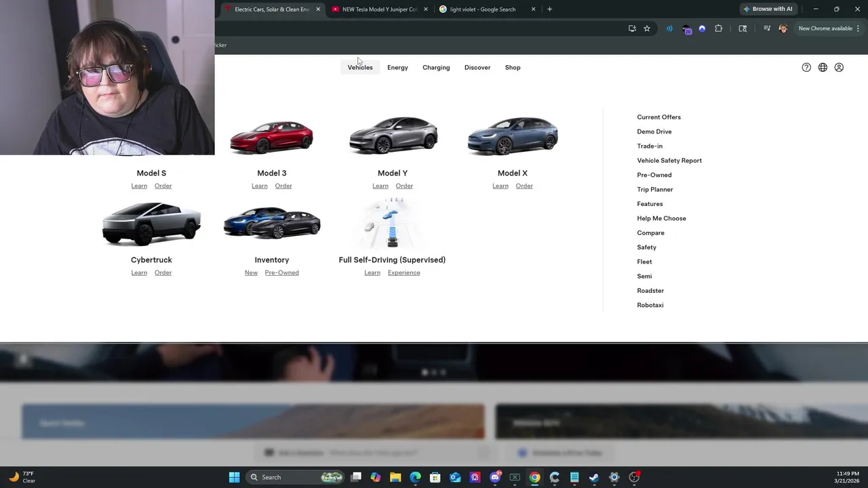Close the light violet Google Search tab
This screenshot has width=868, height=488.
533,9
